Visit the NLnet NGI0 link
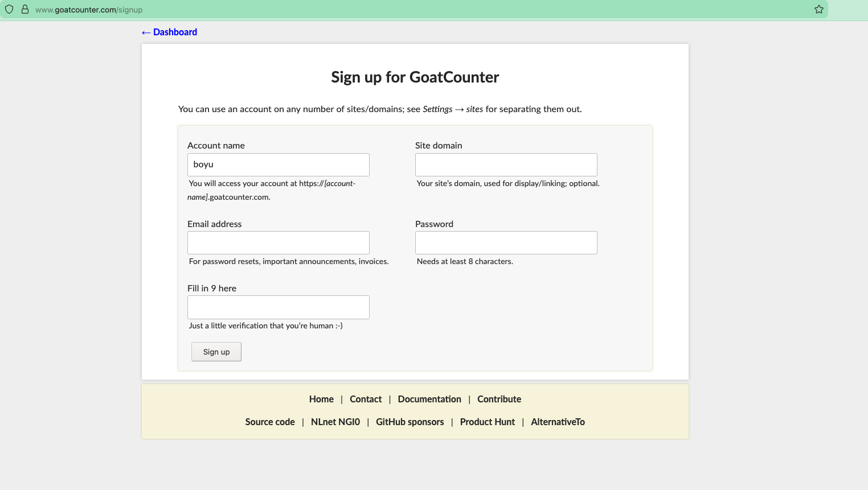This screenshot has height=490, width=868. (x=335, y=422)
